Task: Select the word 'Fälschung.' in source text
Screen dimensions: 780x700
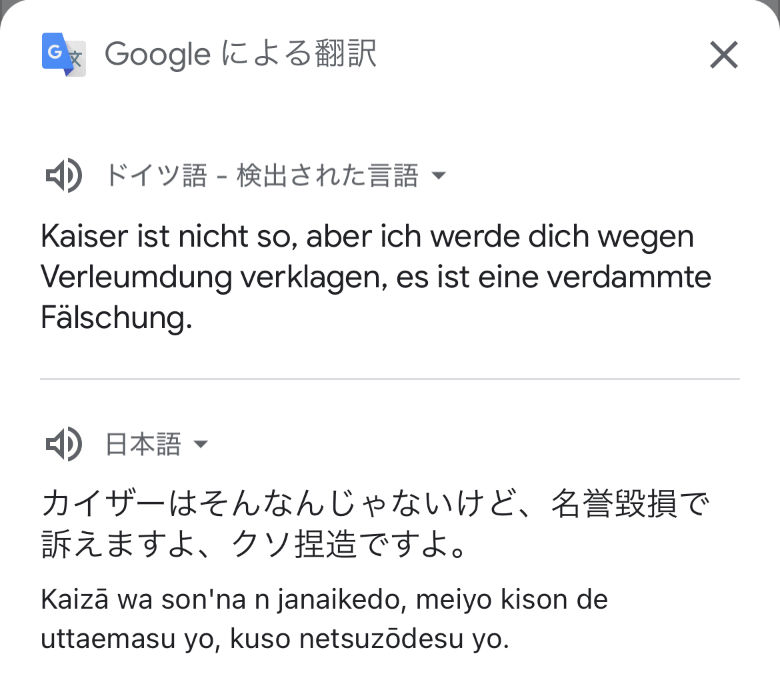Action: 116,317
